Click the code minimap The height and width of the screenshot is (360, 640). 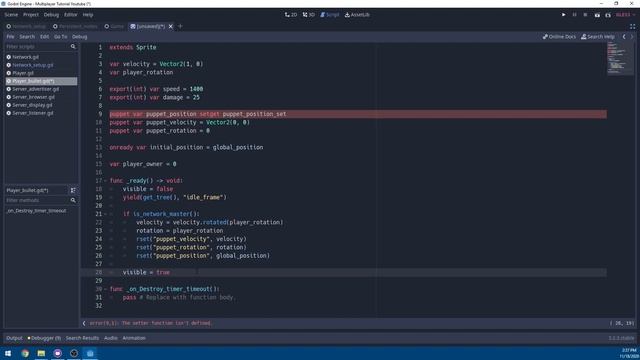[620, 59]
